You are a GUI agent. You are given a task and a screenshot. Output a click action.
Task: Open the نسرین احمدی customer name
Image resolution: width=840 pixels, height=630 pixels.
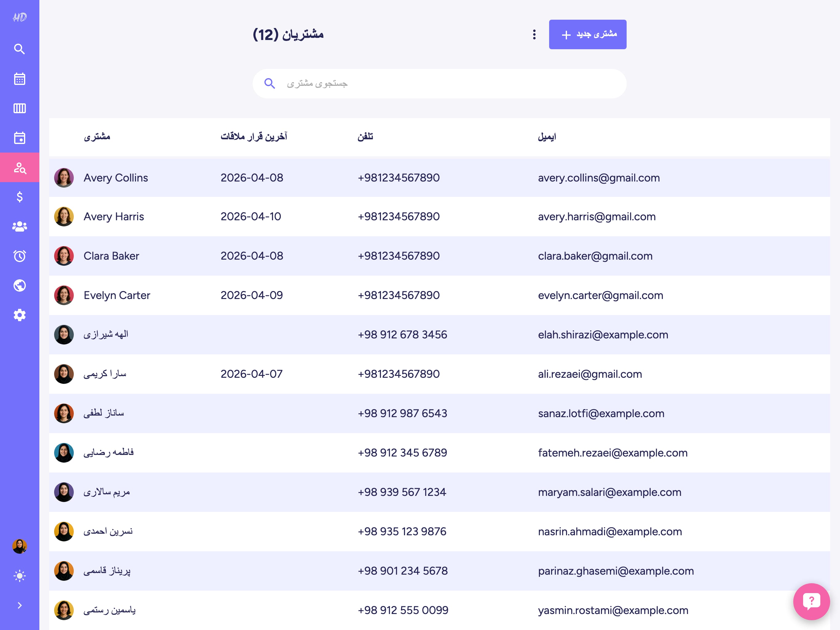(108, 531)
